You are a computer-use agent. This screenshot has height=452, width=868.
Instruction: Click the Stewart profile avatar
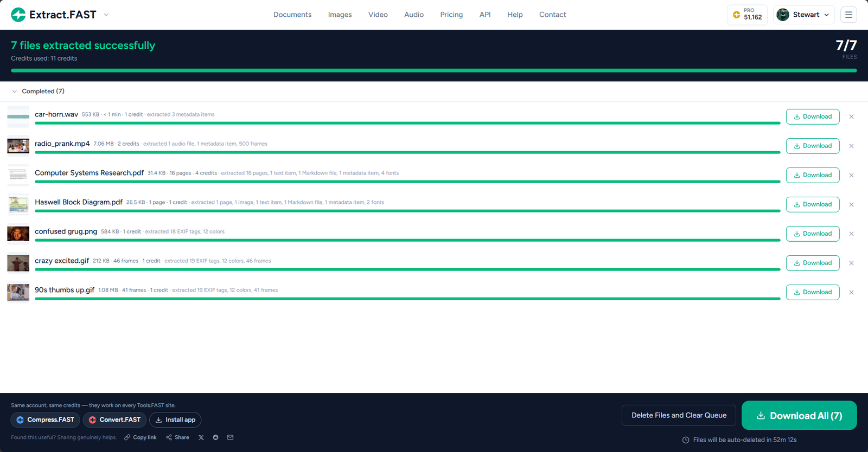(x=783, y=15)
